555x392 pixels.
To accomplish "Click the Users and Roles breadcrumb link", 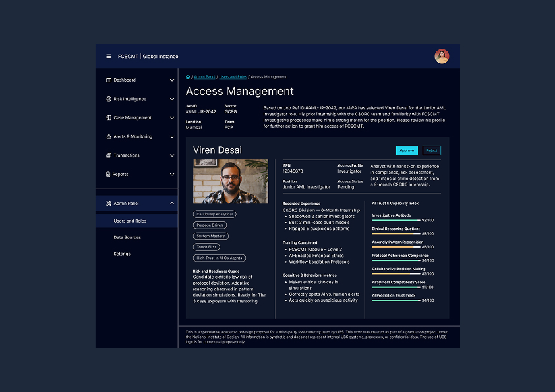I will click(233, 77).
